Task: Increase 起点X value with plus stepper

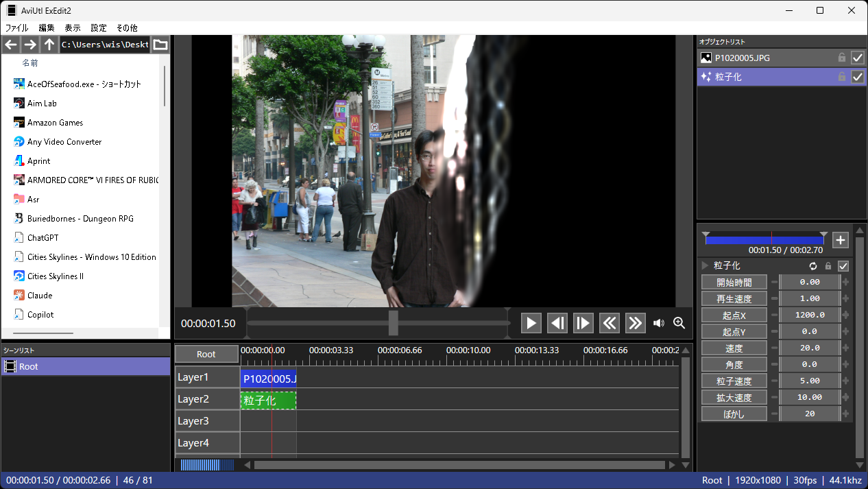Action: click(845, 315)
